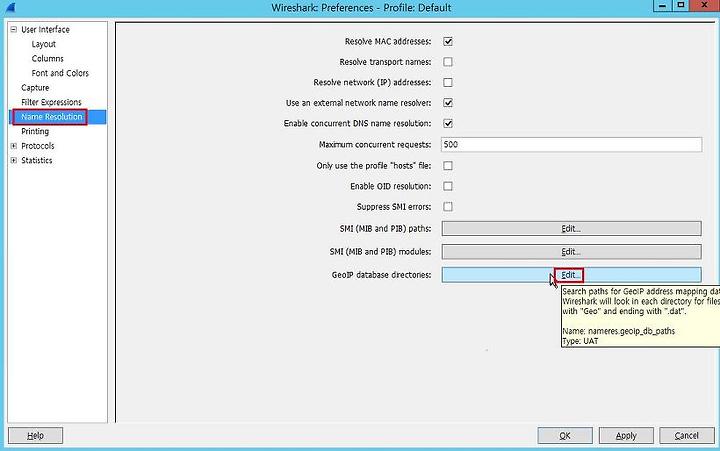This screenshot has height=451, width=720.
Task: Click 'GeoIP database directories:' label
Action: coord(381,275)
